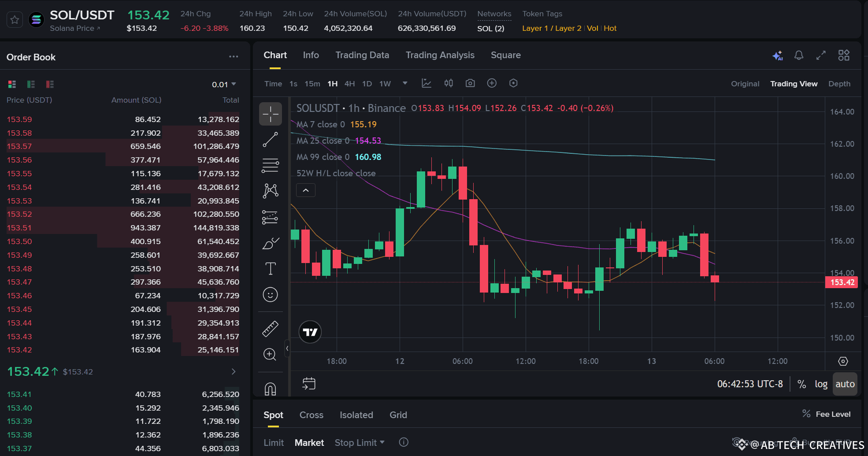Select the 1s time interval
Image resolution: width=868 pixels, height=456 pixels.
(293, 84)
